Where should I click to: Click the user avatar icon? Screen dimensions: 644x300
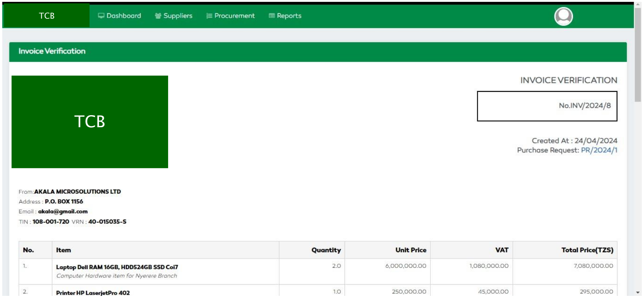pyautogui.click(x=563, y=16)
